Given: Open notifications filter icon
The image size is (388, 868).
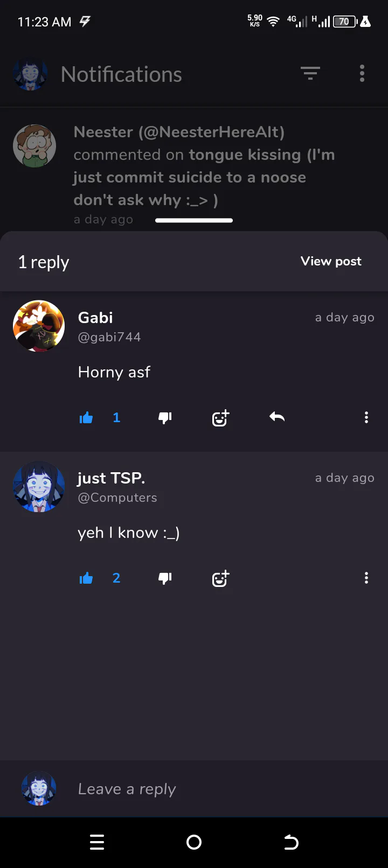Looking at the screenshot, I should tap(310, 73).
